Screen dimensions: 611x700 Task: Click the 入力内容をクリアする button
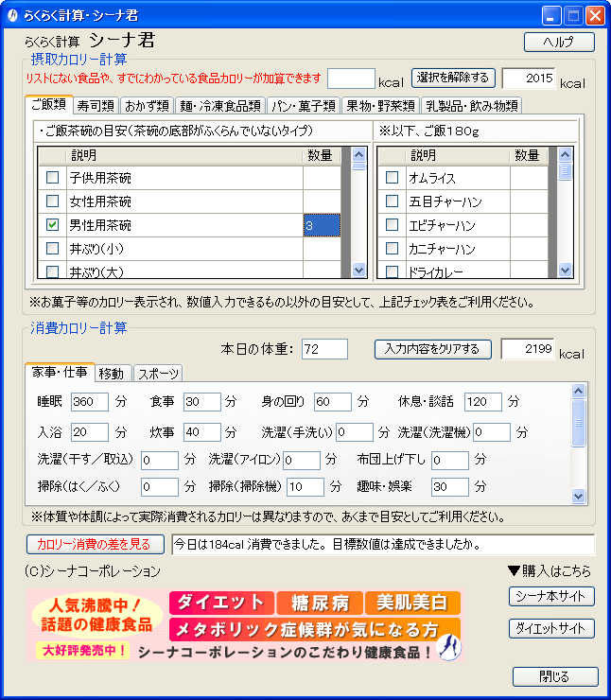click(432, 349)
